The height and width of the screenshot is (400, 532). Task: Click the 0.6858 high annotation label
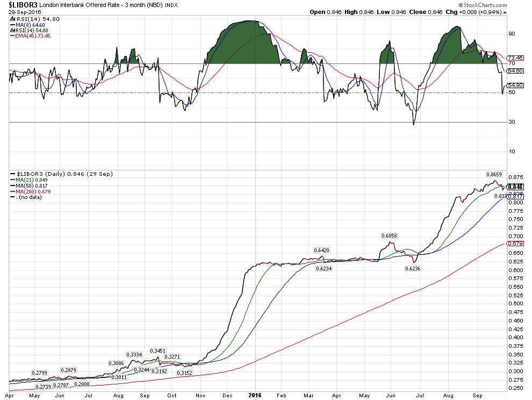point(390,235)
